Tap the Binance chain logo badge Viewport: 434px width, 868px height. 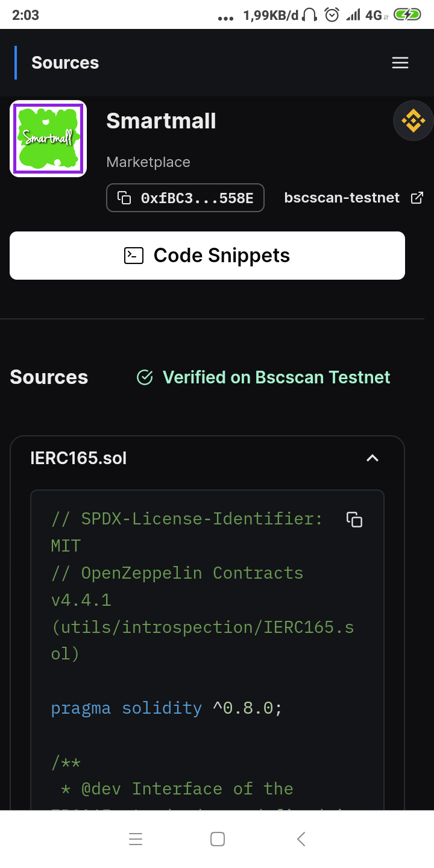(413, 121)
